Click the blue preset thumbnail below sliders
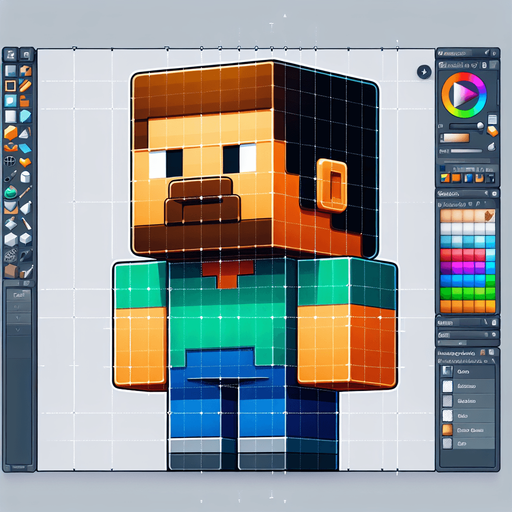Image resolution: width=512 pixels, height=512 pixels. point(468,178)
